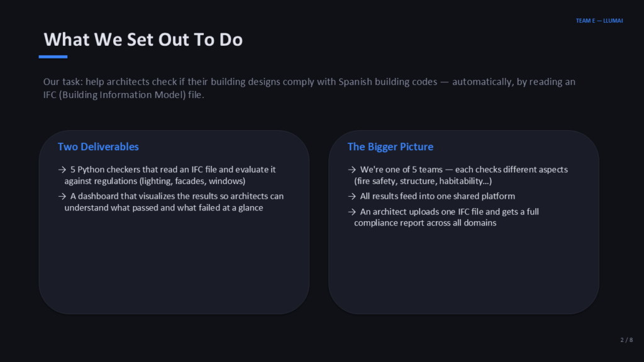Click the "We're one of 5 teams" text
Image resolution: width=644 pixels, height=362 pixels.
[464, 170]
